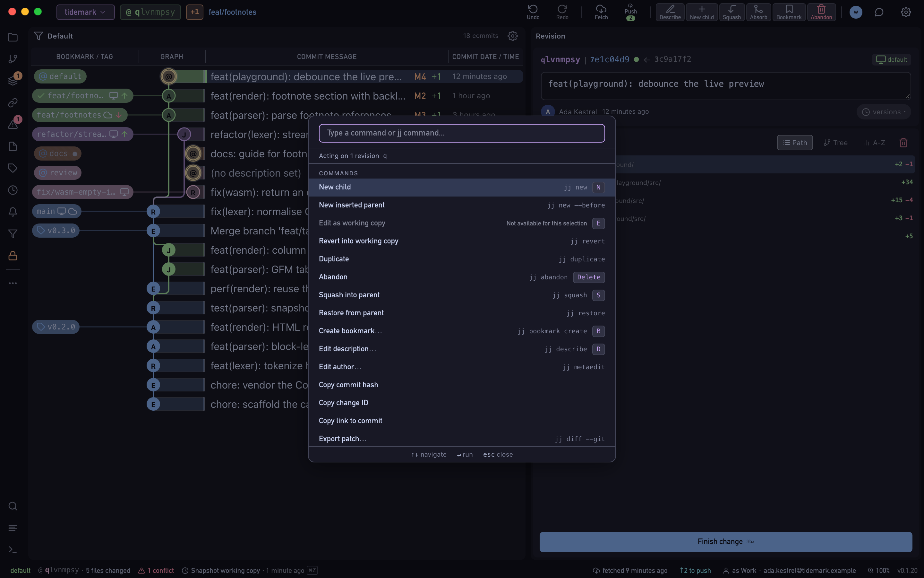The width and height of the screenshot is (924, 578).
Task: Choose New inserted parent command
Action: 462,205
